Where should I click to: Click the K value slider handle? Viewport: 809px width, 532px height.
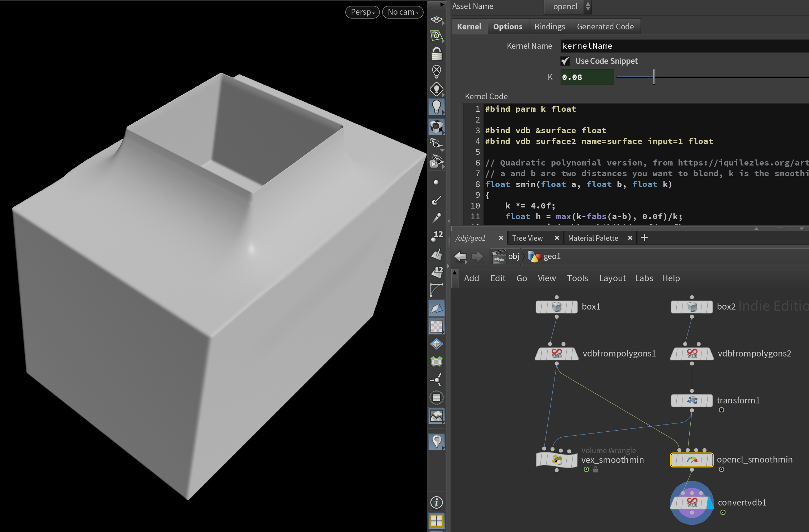point(654,77)
